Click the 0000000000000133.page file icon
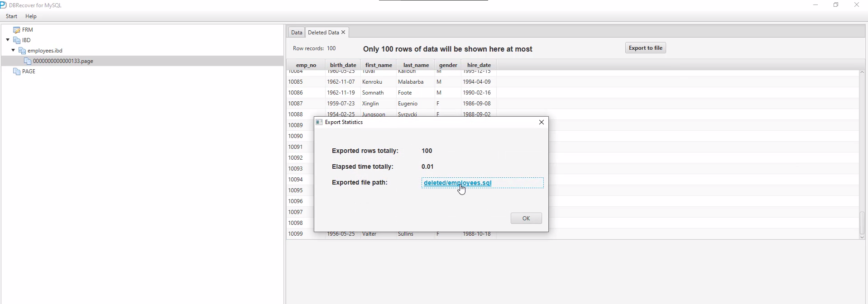 [x=28, y=61]
